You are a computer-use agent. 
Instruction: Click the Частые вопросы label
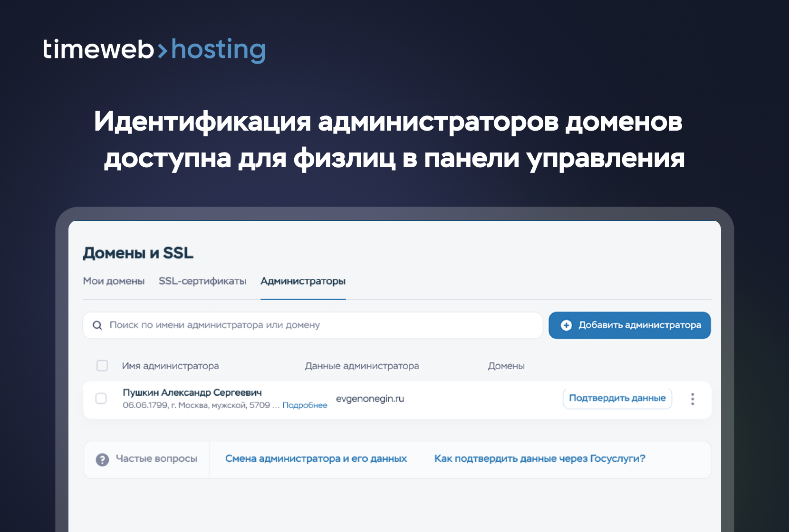tap(156, 459)
